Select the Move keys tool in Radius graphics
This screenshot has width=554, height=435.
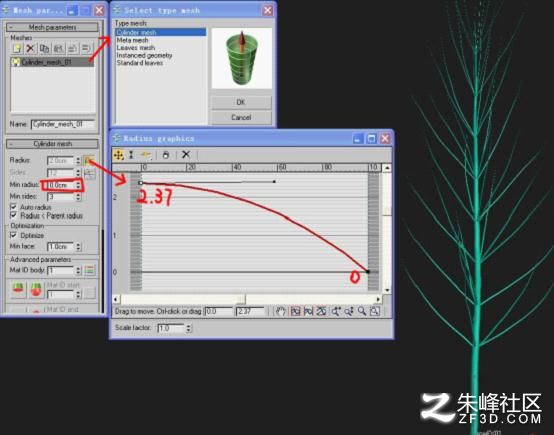coord(118,155)
